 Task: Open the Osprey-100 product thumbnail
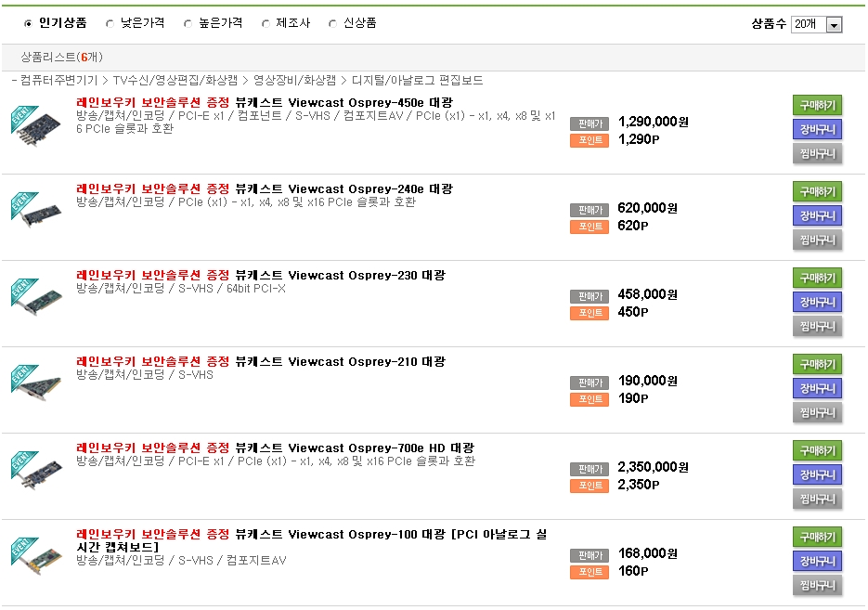[x=36, y=557]
